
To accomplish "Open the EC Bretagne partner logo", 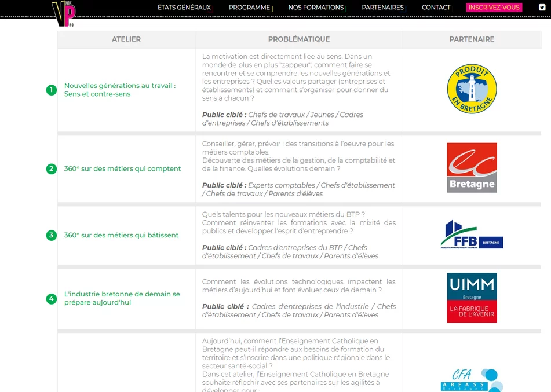I will pyautogui.click(x=472, y=168).
